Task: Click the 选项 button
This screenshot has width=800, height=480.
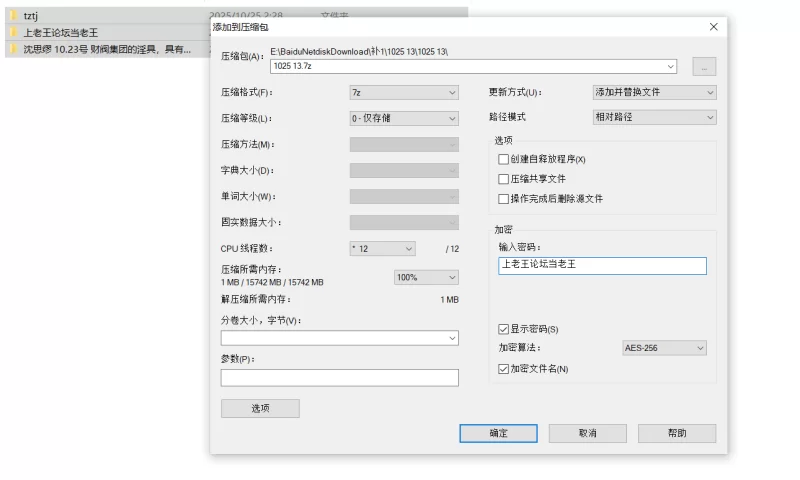Action: (260, 408)
